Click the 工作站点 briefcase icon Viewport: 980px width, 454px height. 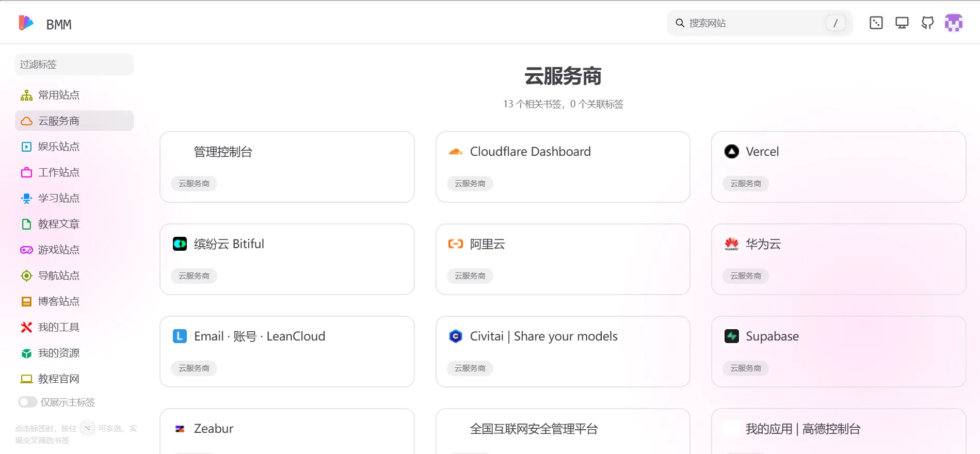(x=26, y=172)
